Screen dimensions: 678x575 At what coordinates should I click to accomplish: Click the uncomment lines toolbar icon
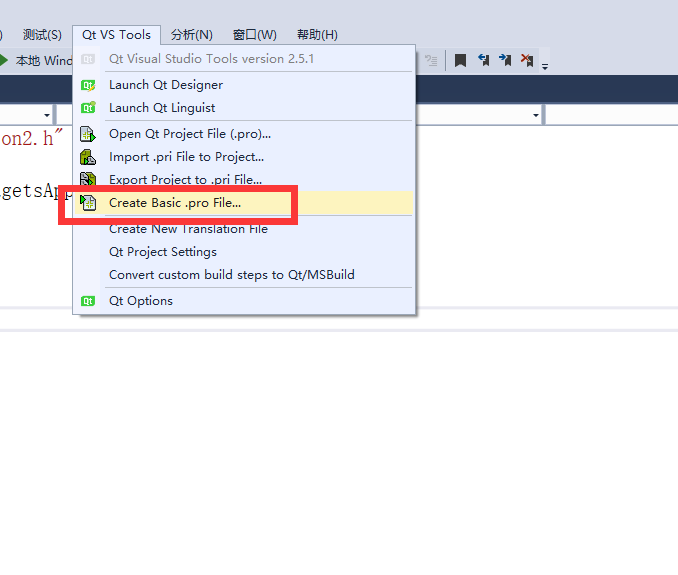(x=431, y=60)
